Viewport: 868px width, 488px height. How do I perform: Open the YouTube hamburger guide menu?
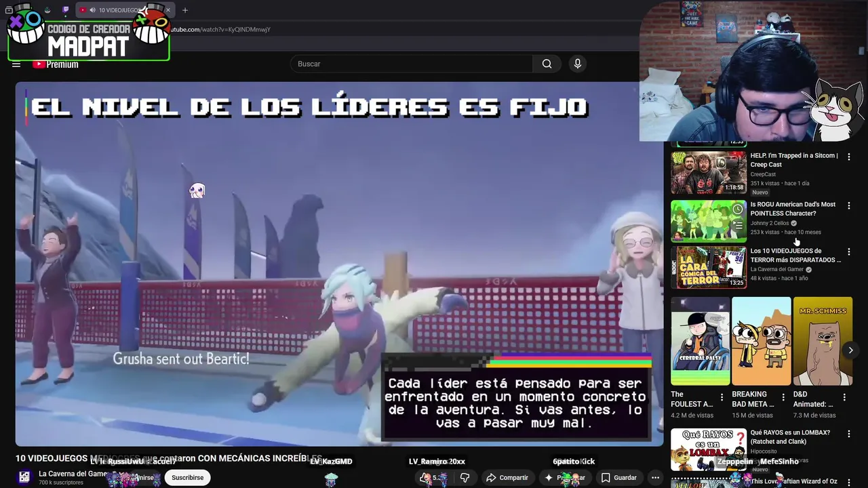tap(16, 64)
